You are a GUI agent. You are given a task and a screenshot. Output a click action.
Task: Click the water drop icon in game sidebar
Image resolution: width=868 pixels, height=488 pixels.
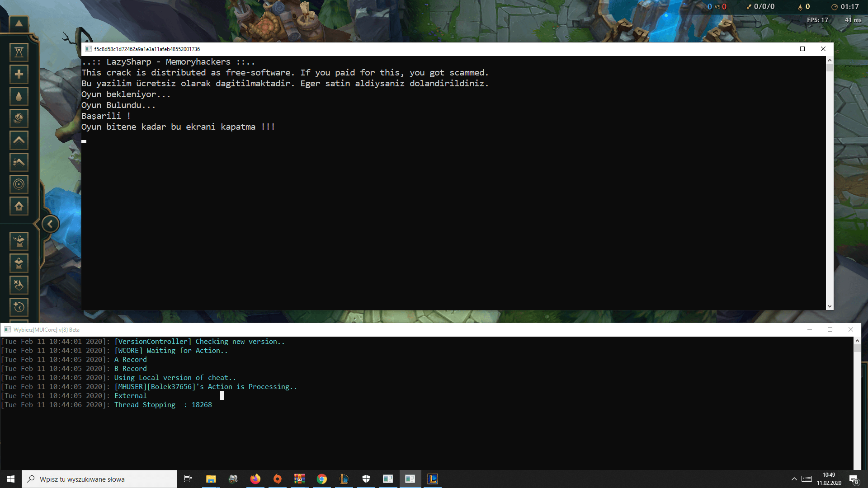pos(19,96)
